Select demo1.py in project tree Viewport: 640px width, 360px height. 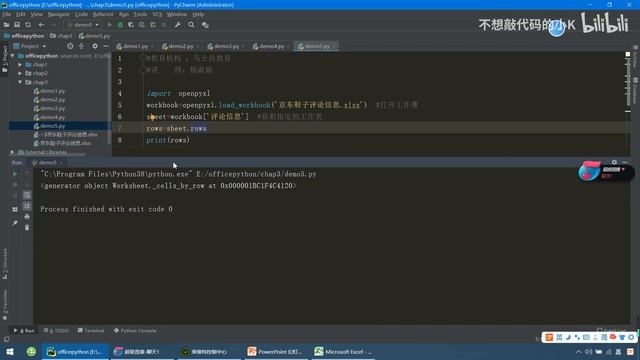point(49,91)
